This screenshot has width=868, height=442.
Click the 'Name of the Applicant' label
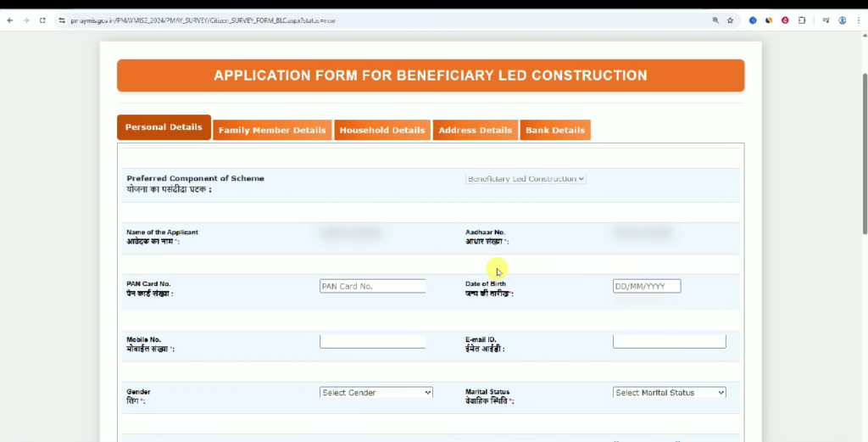pos(162,232)
